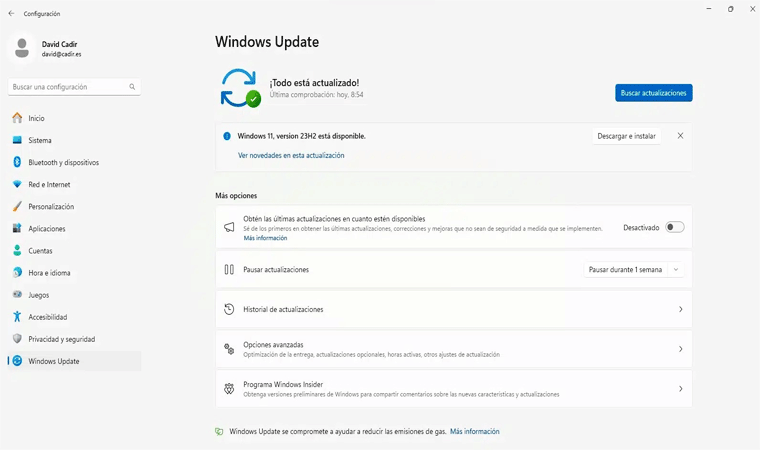Image resolution: width=760 pixels, height=450 pixels.
Task: Click the Aplicaciones icon in the sidebar
Action: coord(17,228)
